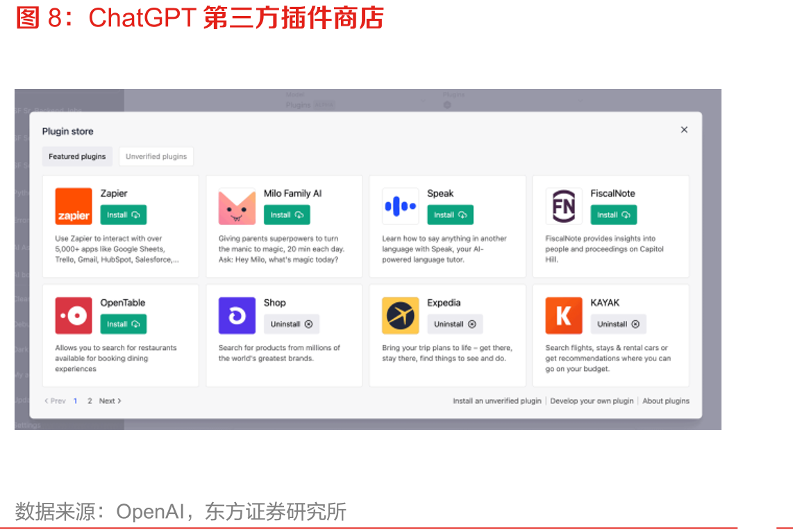Open the Plugins selector dropdown behind dialog
Screen dimensions: 793x532
point(513,101)
